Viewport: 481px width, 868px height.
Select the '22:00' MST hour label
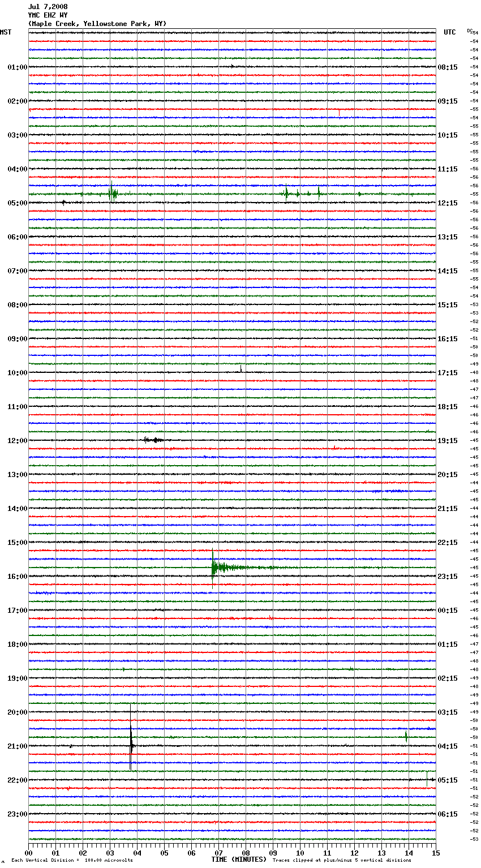18,780
